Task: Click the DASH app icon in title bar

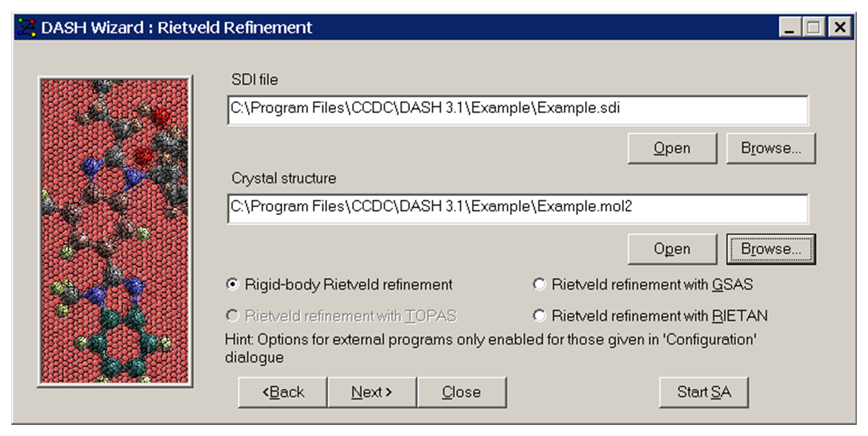Action: click(x=27, y=28)
